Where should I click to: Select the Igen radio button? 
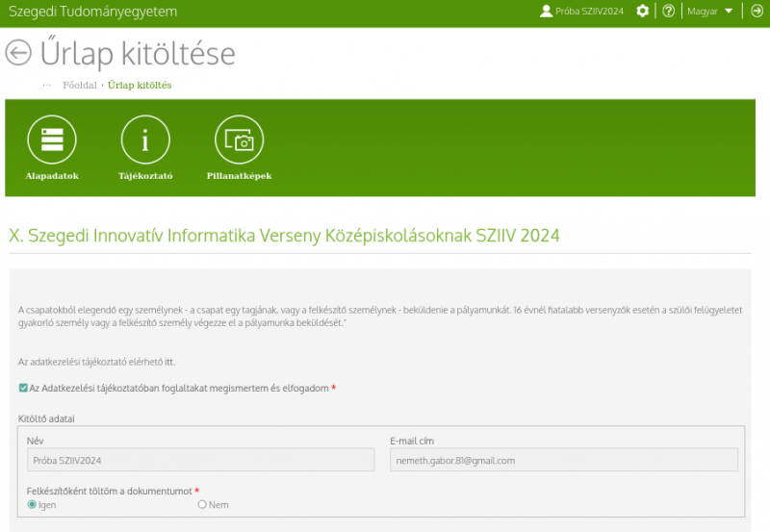(x=32, y=504)
